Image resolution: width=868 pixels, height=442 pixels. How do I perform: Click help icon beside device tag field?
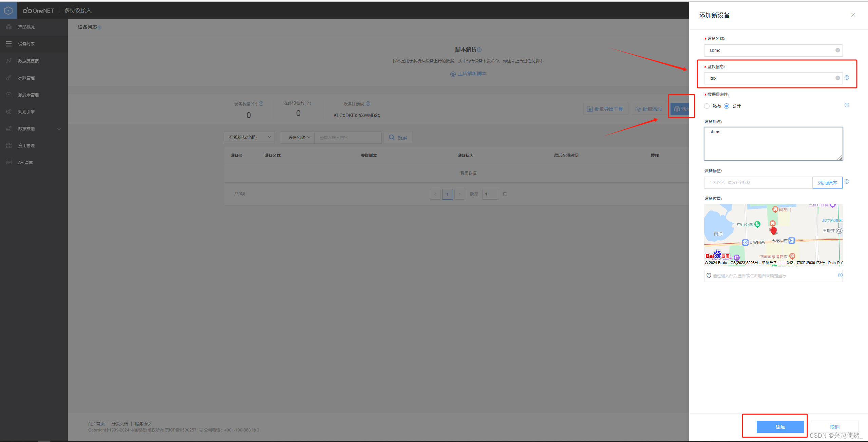pos(847,182)
